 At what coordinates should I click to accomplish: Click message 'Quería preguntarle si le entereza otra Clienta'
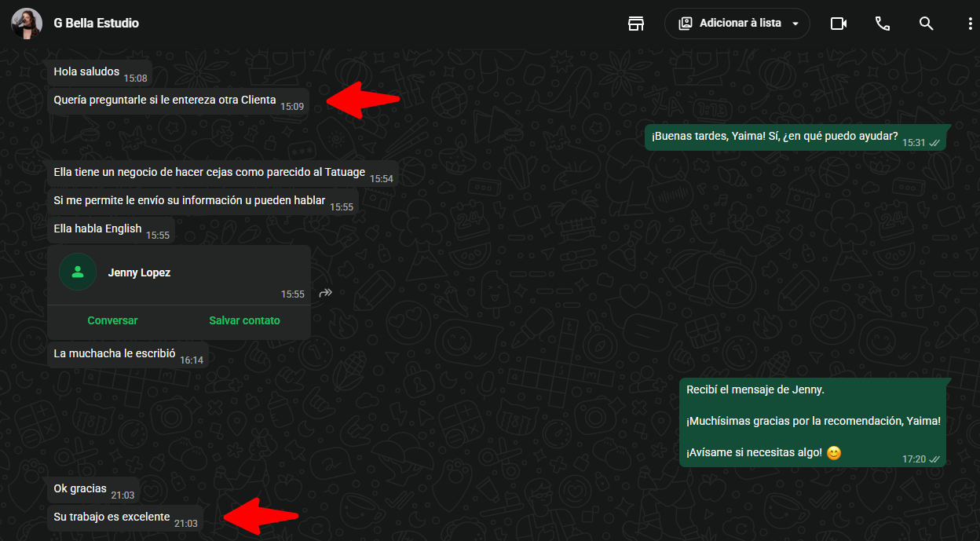(x=178, y=101)
